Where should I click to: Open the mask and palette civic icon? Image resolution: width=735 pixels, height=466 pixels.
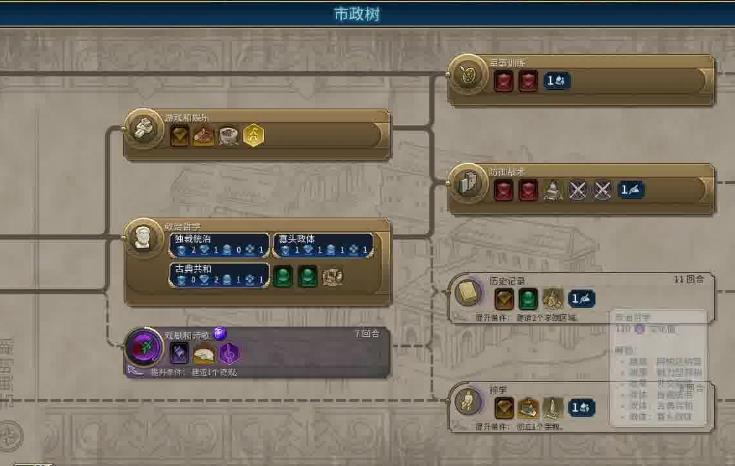click(x=467, y=74)
